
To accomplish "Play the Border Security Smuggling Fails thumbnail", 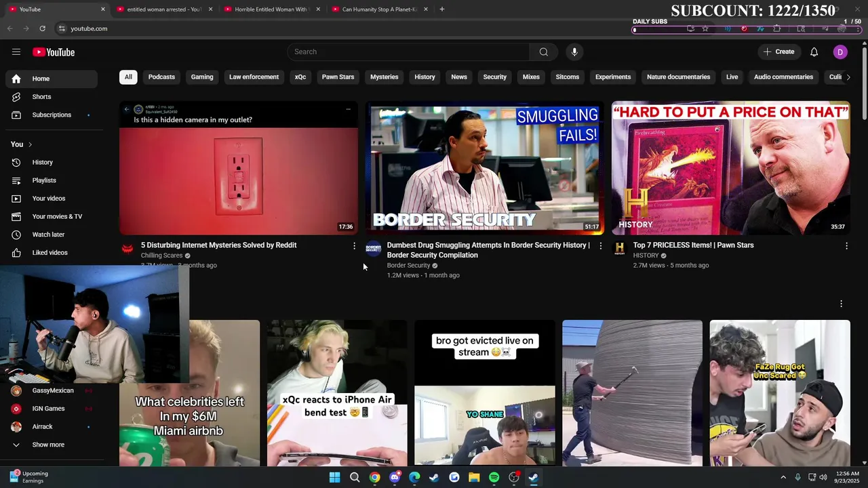I will [485, 168].
